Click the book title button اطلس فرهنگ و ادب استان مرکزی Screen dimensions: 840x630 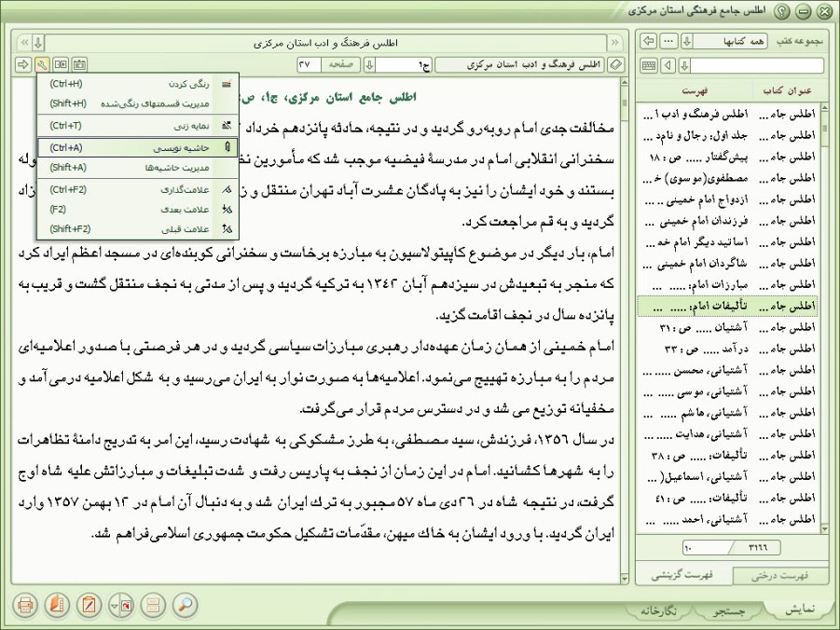(520, 65)
